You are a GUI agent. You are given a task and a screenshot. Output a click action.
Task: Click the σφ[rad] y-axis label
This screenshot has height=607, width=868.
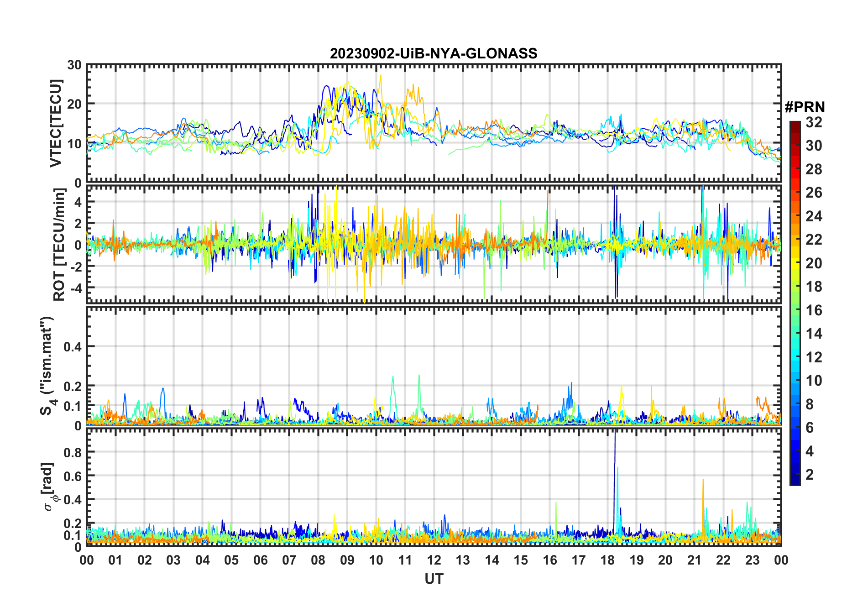pos(48,487)
